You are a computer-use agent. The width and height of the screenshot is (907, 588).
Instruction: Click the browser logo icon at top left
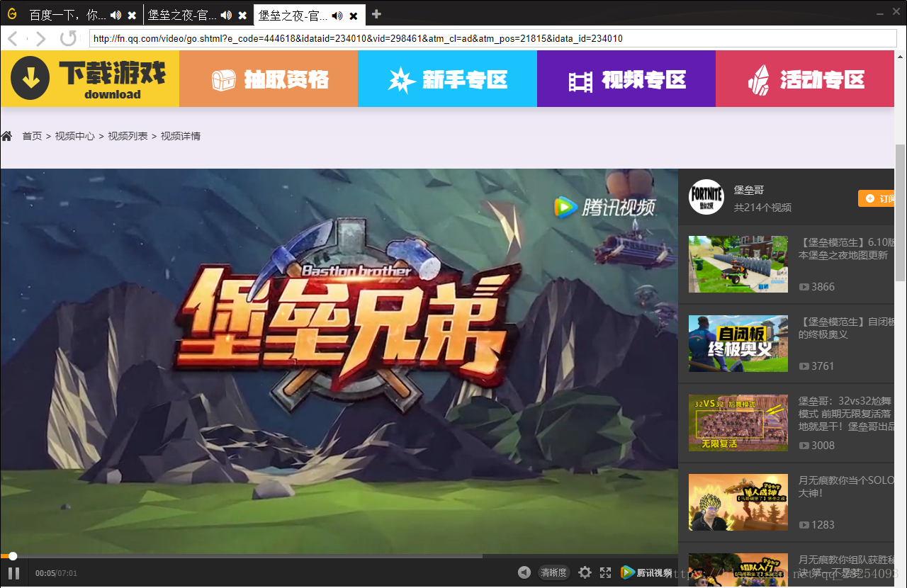[x=12, y=13]
